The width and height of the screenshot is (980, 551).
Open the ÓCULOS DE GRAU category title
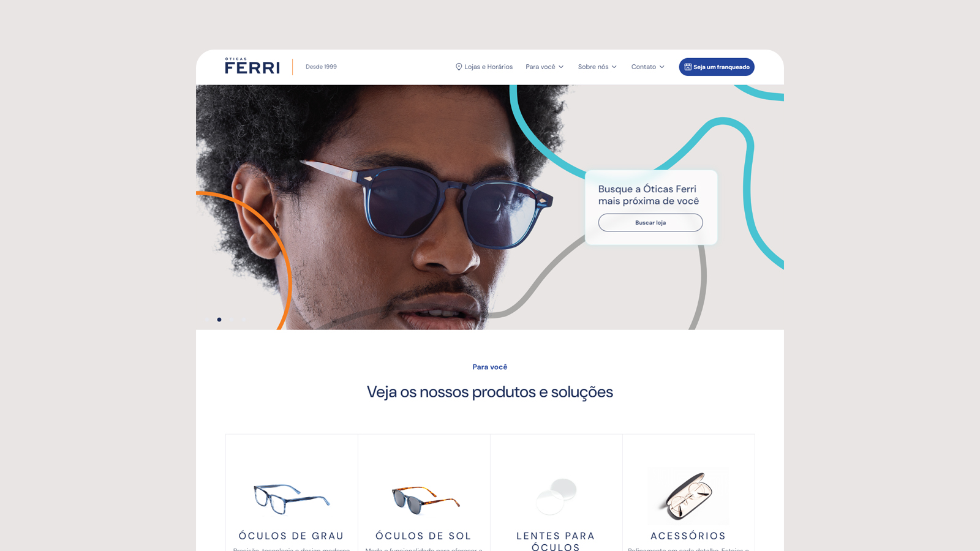click(292, 536)
